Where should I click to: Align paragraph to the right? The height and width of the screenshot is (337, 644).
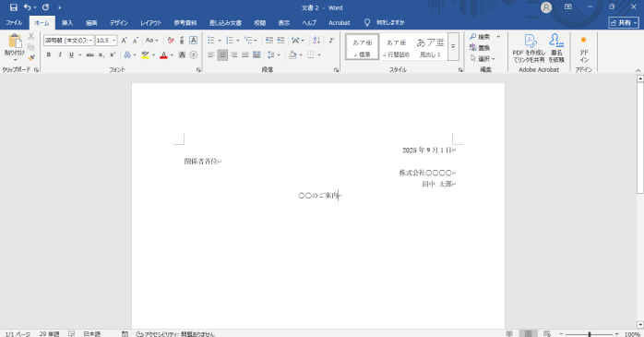point(234,54)
